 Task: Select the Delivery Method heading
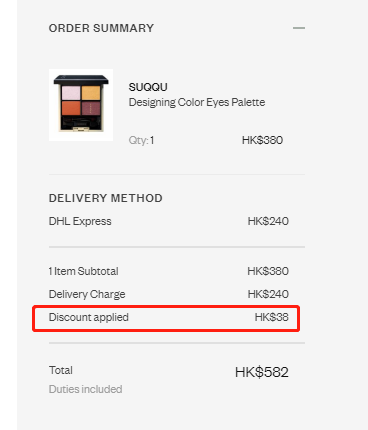[106, 198]
